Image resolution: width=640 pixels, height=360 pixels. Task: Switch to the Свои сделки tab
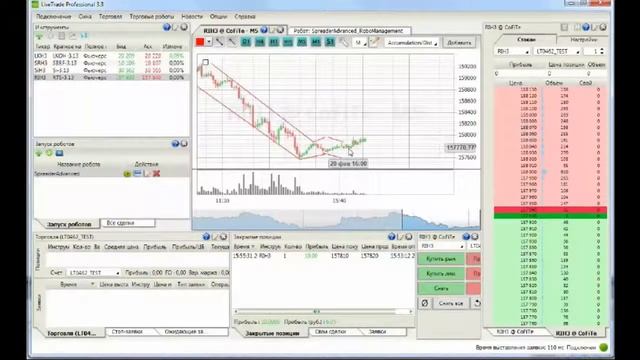(331, 332)
